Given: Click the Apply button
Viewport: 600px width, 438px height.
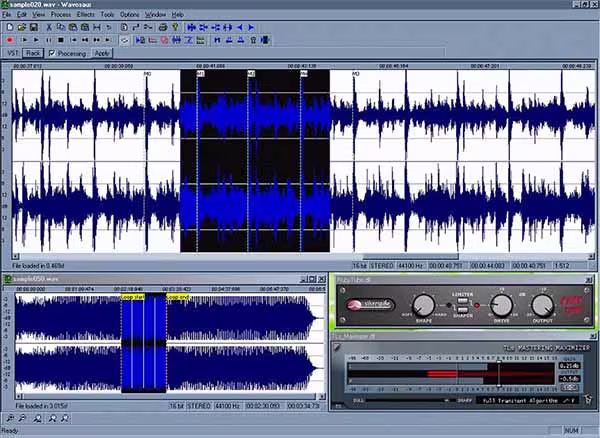Looking at the screenshot, I should point(102,53).
